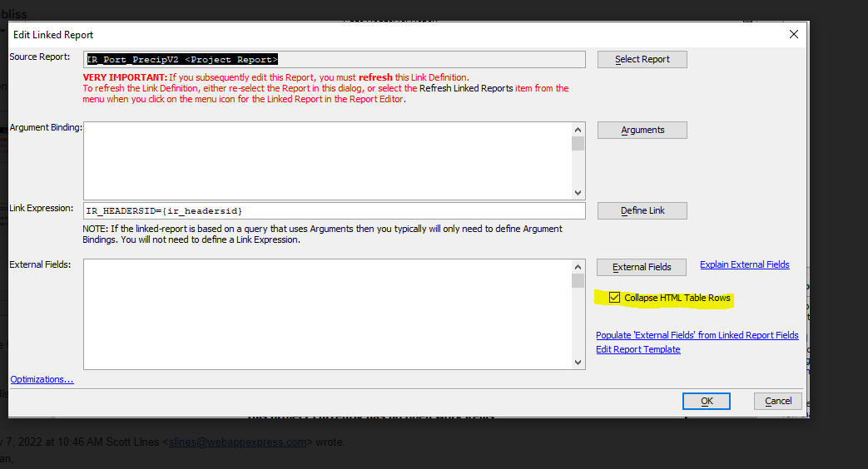The image size is (868, 469).
Task: Click the Define Link button
Action: pos(642,210)
